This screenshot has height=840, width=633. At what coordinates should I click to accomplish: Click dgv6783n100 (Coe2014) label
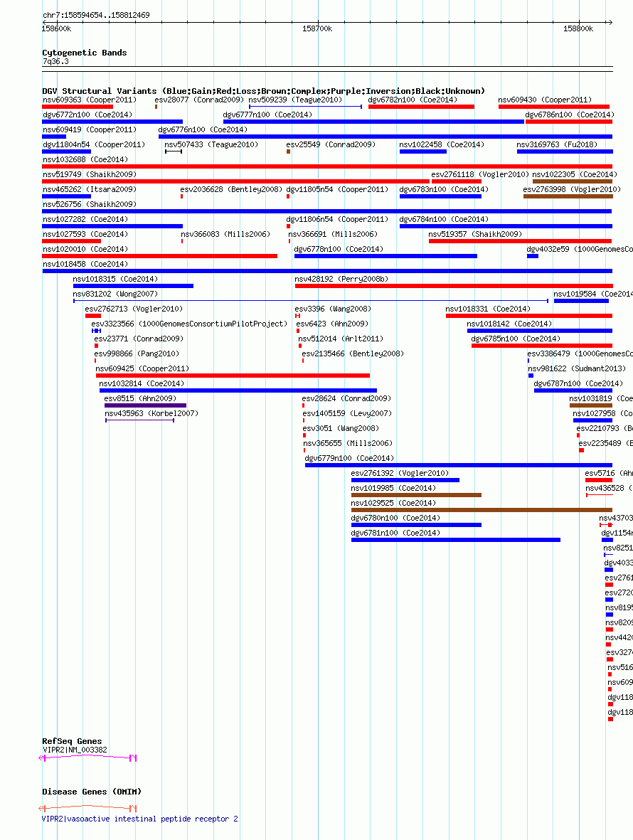[x=444, y=190]
